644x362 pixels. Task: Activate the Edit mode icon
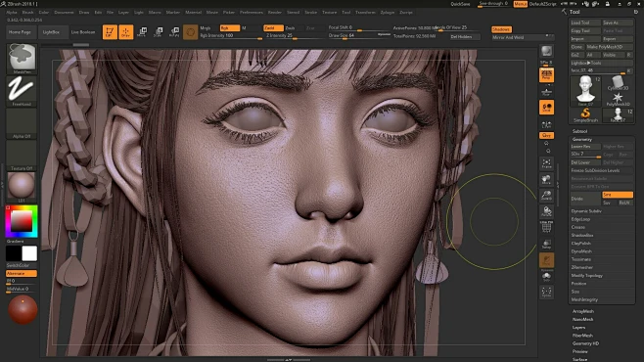point(110,32)
